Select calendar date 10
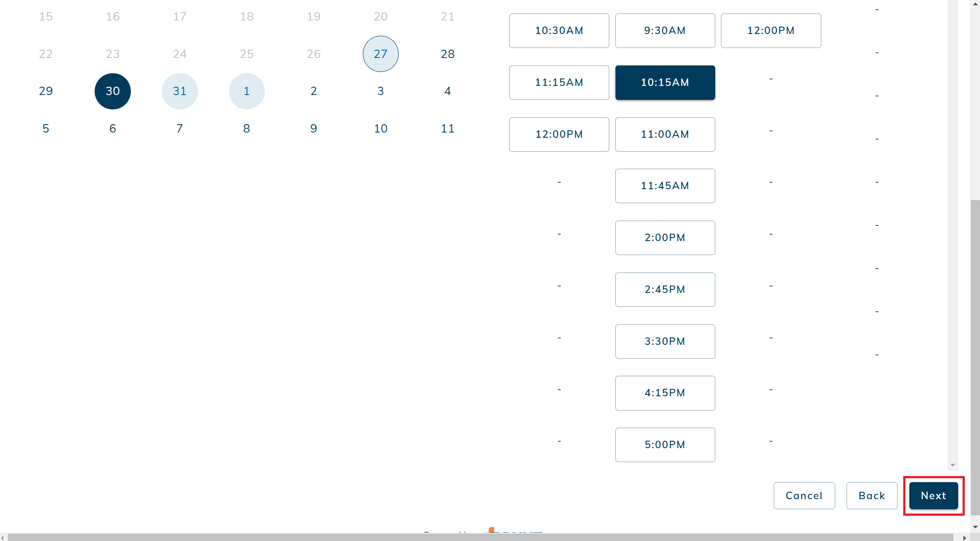 click(381, 129)
